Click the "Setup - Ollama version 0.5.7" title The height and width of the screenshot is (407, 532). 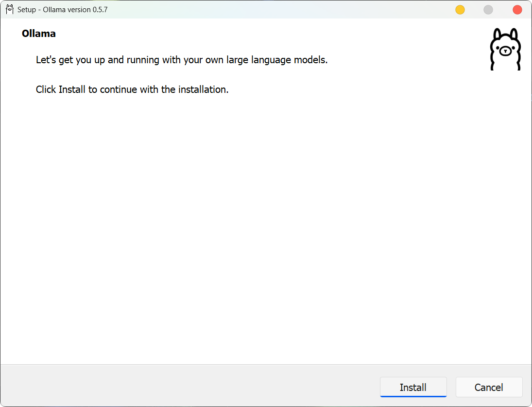(62, 10)
